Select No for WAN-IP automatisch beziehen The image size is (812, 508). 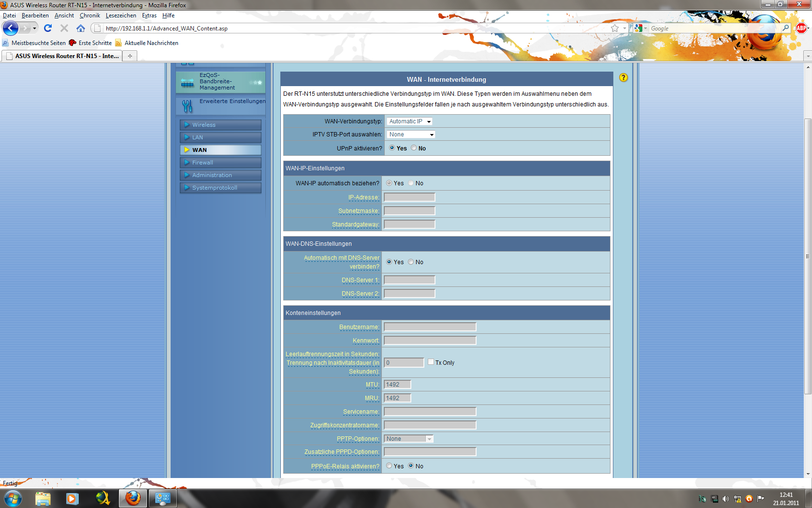click(411, 183)
